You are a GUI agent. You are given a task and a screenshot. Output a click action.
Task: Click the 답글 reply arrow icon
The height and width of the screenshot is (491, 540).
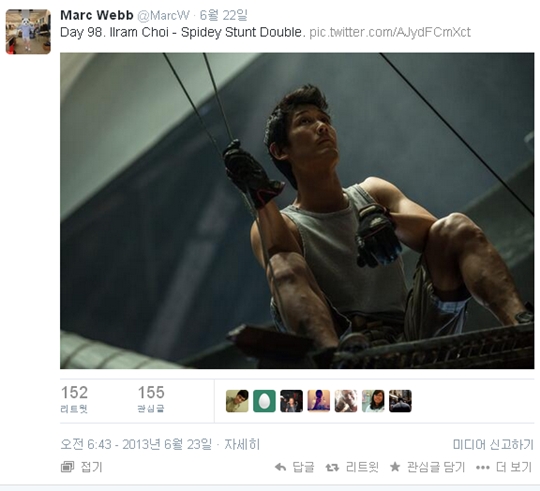tap(281, 468)
